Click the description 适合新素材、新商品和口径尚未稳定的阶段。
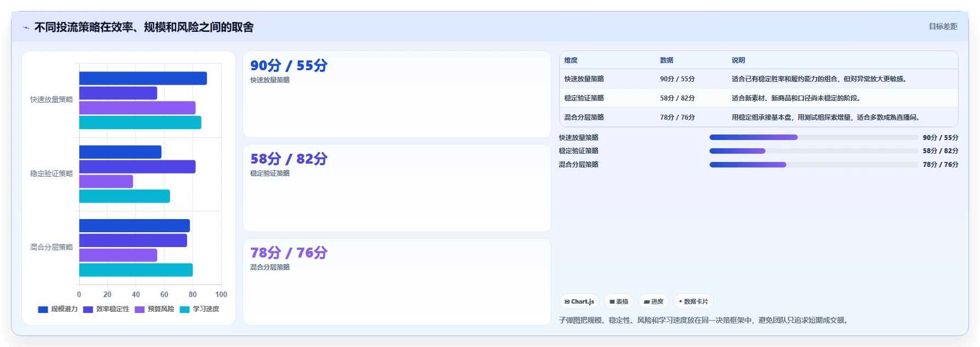Viewport: 980px width, 347px height. click(797, 98)
